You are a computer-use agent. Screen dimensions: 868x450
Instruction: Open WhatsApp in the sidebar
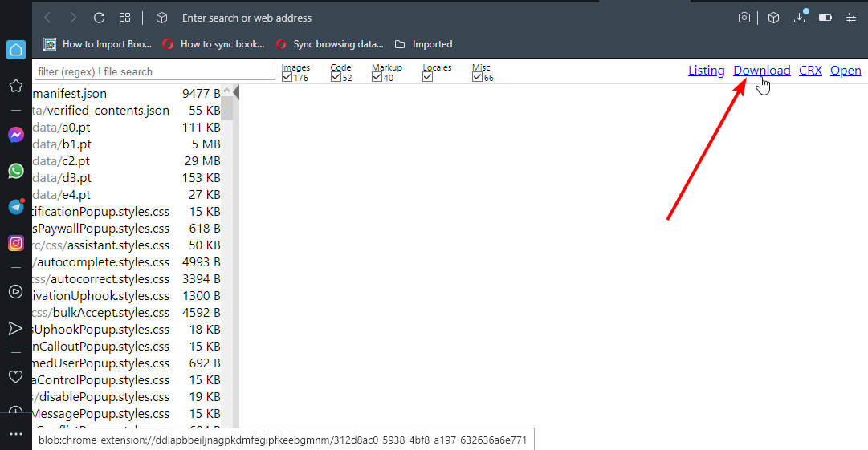pyautogui.click(x=15, y=171)
